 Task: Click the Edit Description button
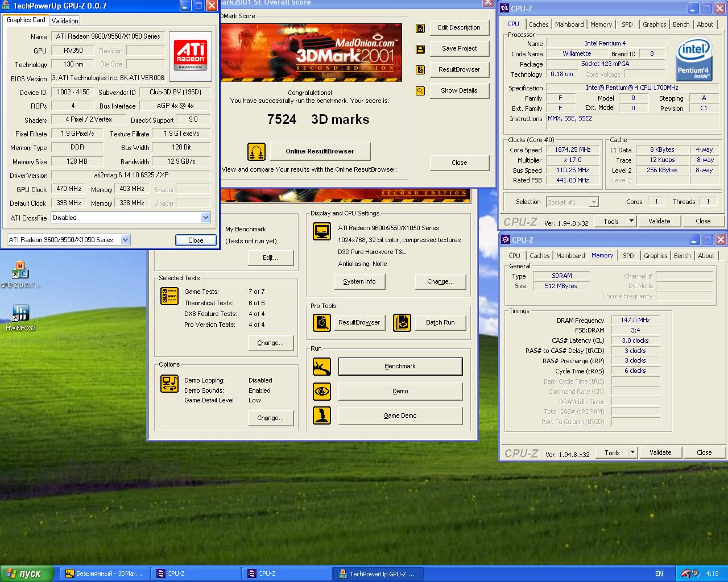coord(459,27)
